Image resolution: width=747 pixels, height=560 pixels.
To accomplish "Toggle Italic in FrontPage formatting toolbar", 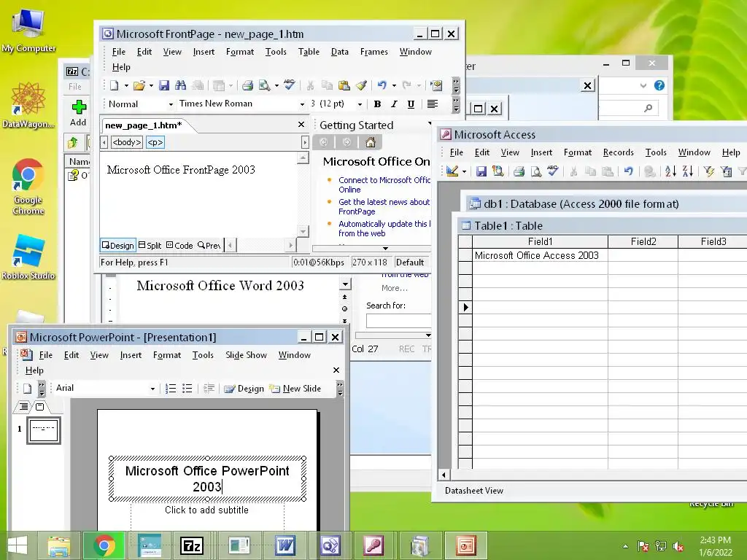I will coord(394,104).
